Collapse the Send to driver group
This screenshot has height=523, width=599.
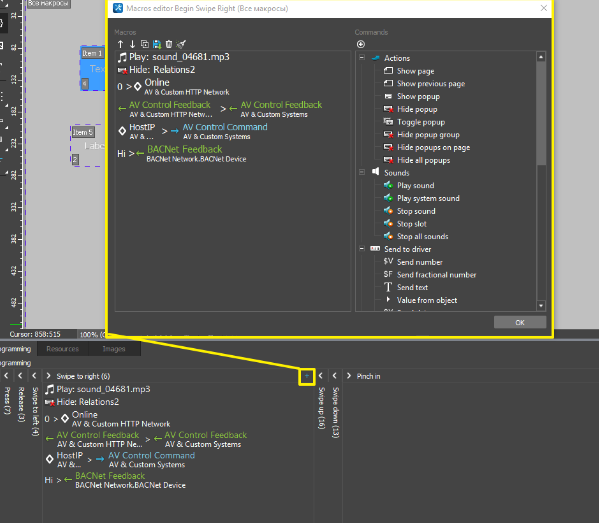(362, 249)
